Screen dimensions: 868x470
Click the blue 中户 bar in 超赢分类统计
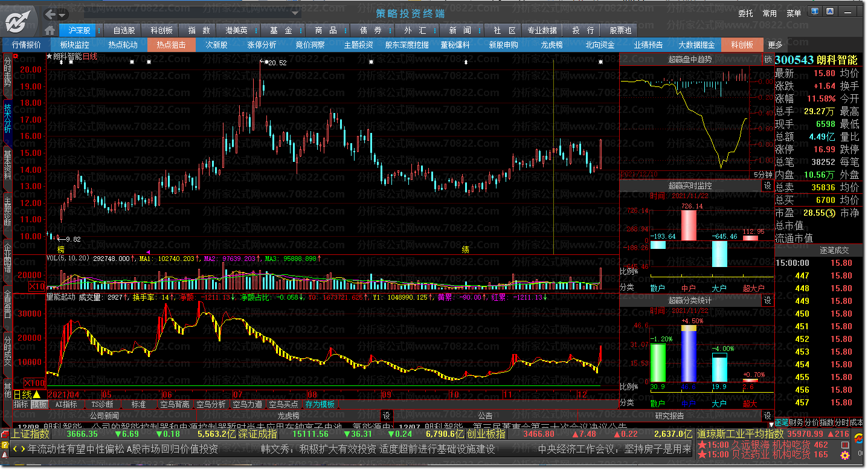tap(689, 356)
